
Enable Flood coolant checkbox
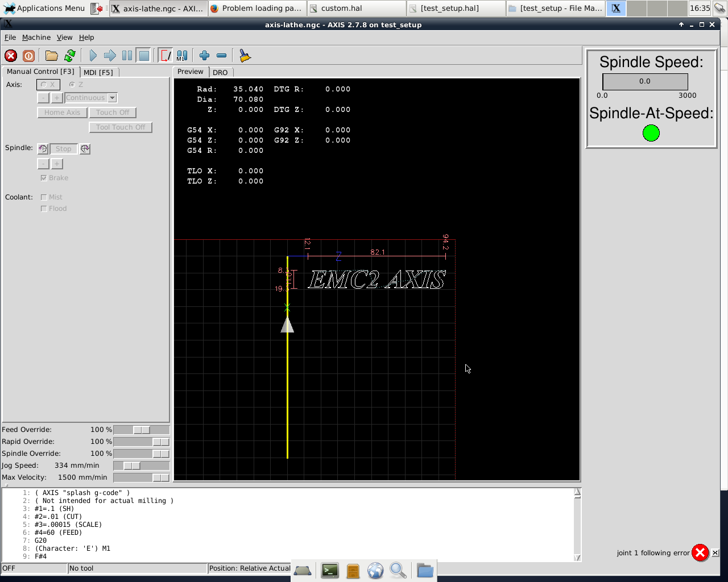click(53, 209)
